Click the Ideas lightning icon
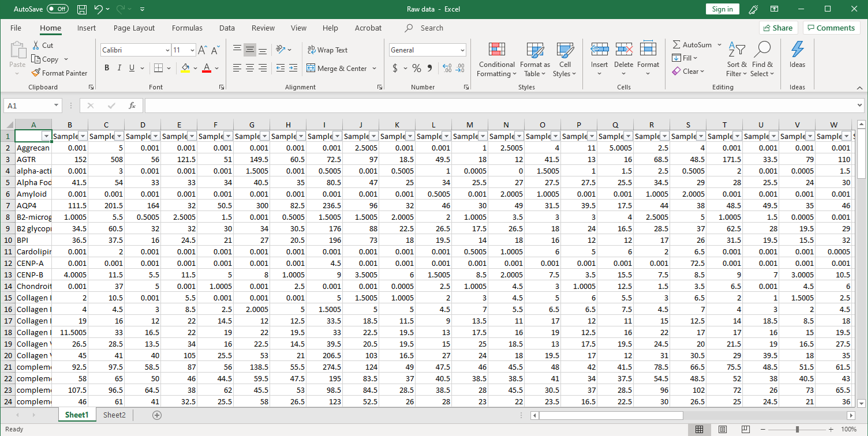 [797, 50]
